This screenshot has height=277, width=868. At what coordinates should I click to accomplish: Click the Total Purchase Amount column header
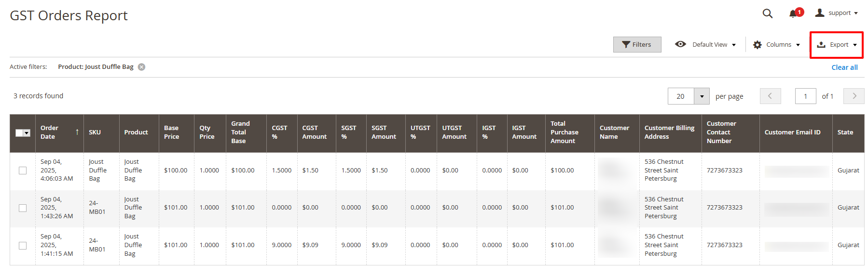(570, 132)
